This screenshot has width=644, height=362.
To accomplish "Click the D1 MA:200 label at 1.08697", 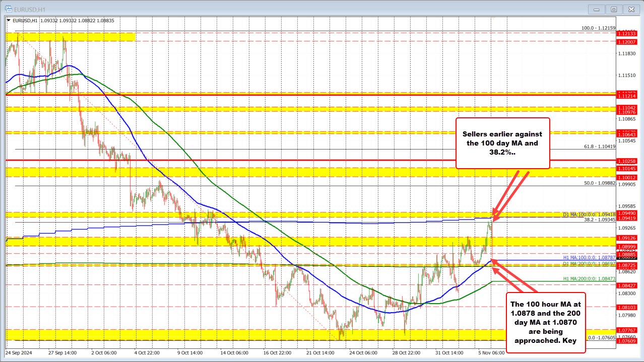I will [590, 263].
